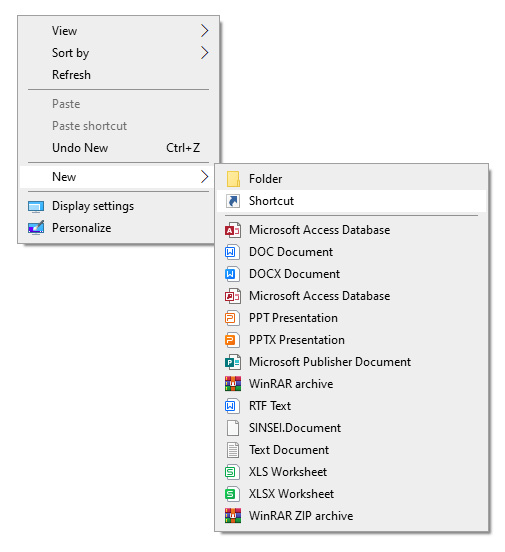Expand the Sort by submenu chevron
This screenshot has width=505, height=552.
205,53
